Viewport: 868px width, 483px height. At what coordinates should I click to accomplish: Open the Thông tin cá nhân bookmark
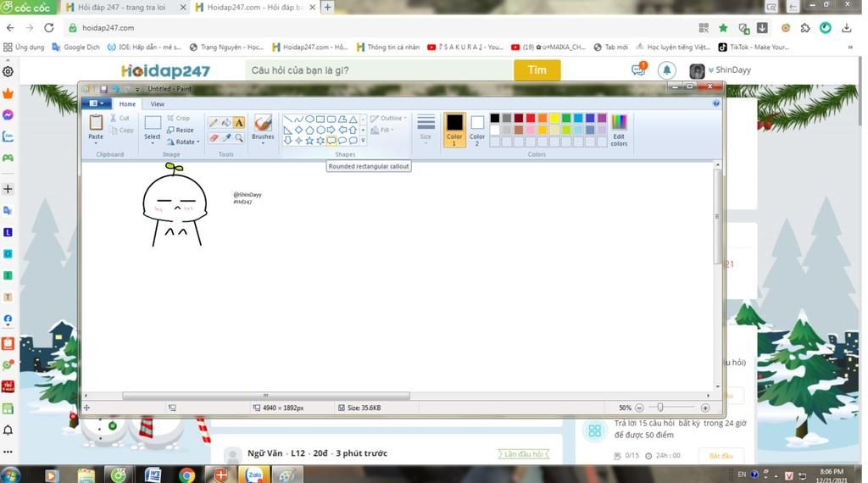click(x=388, y=47)
